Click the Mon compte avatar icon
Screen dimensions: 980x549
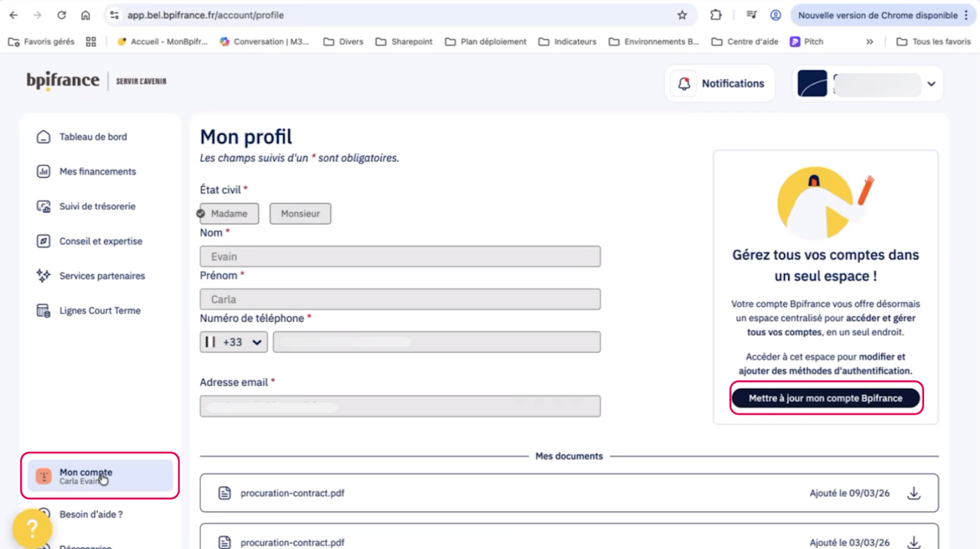(x=44, y=475)
